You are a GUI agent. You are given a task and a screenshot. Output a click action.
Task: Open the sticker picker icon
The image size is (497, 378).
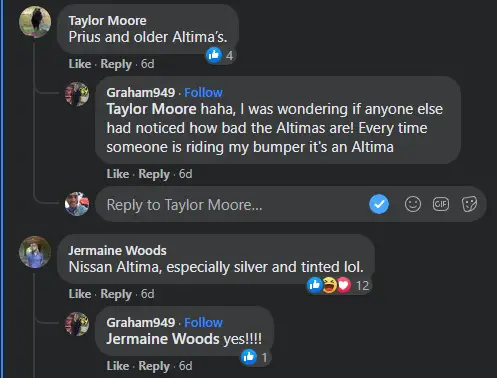point(469,204)
